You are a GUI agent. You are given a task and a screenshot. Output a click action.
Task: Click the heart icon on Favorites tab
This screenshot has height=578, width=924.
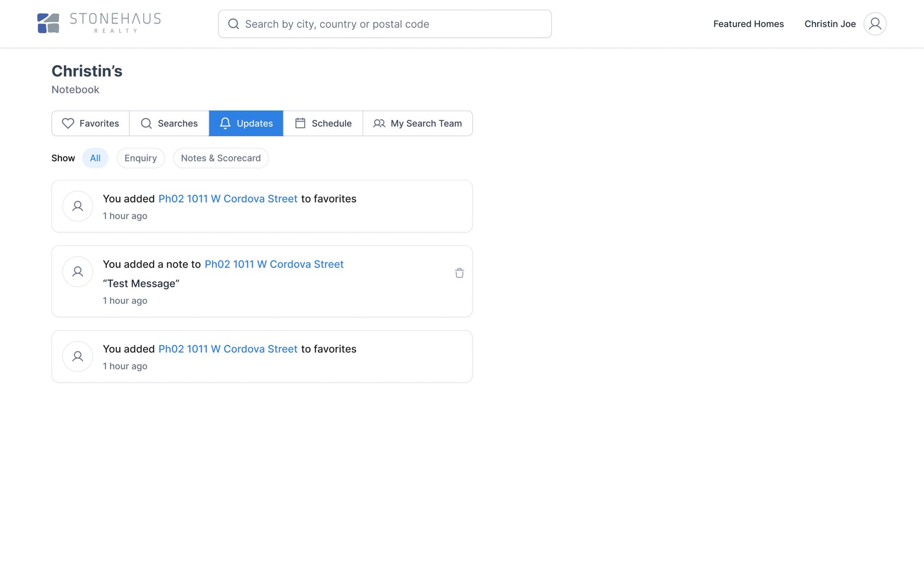68,123
